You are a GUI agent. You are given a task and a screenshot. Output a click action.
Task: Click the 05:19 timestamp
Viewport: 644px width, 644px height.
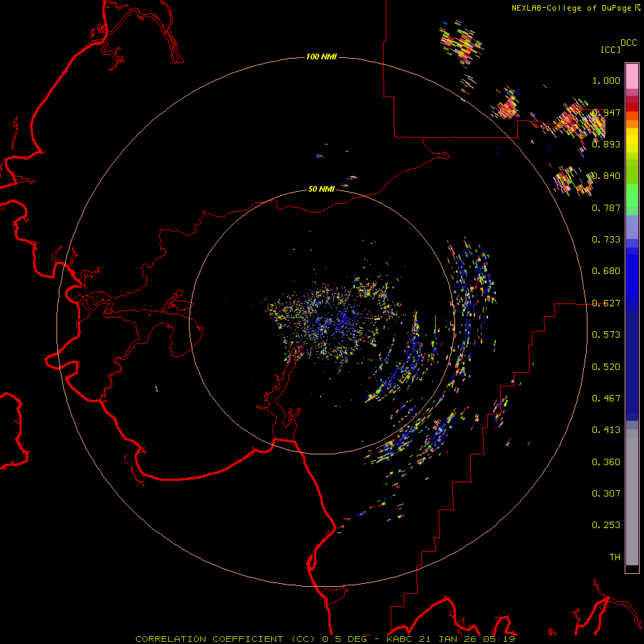499,639
